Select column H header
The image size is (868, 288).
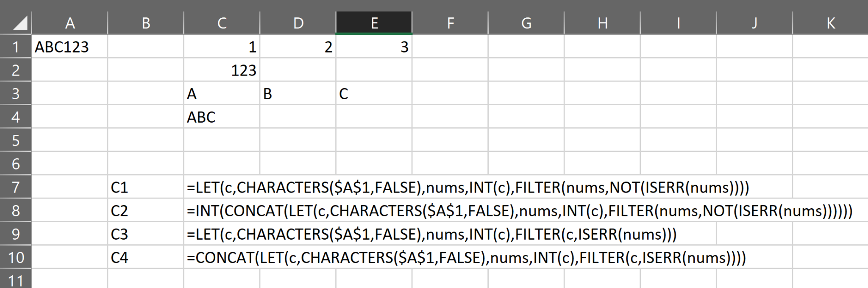(x=602, y=23)
